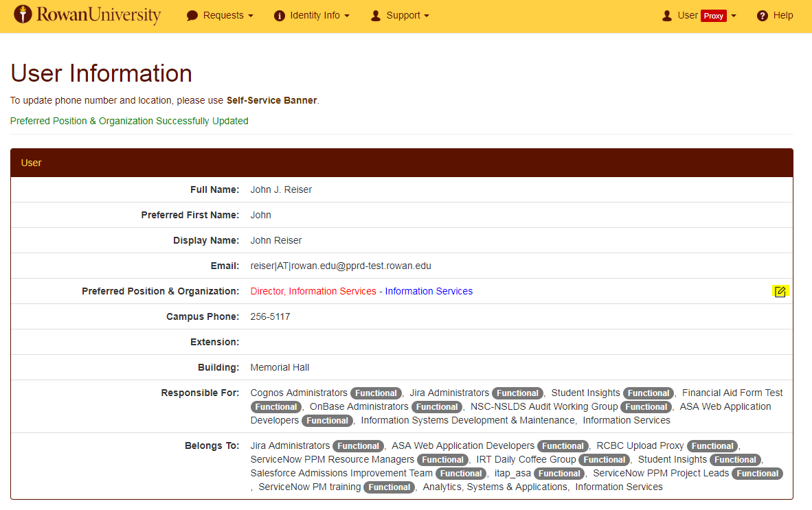This screenshot has width=812, height=510.
Task: Expand the Requests dropdown caret
Action: click(x=251, y=16)
